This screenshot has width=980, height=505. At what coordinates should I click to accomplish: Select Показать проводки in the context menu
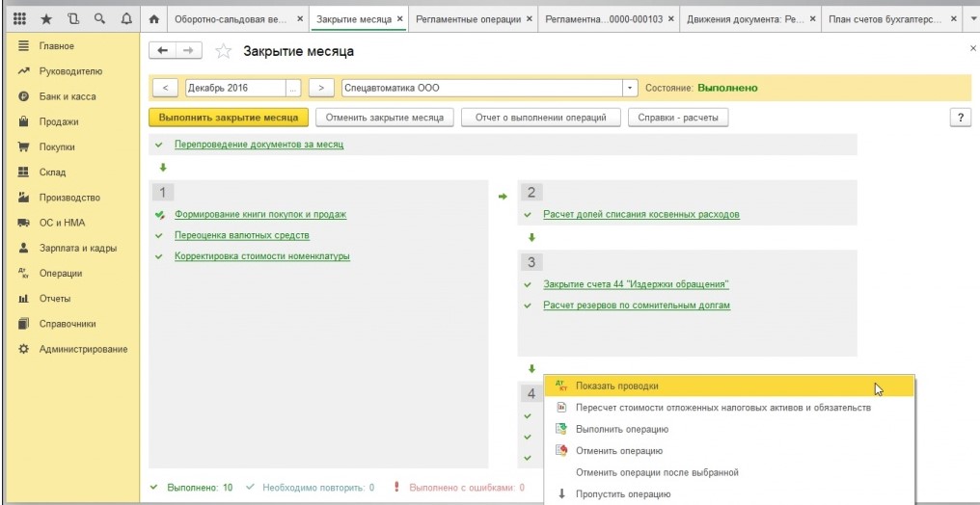point(617,385)
